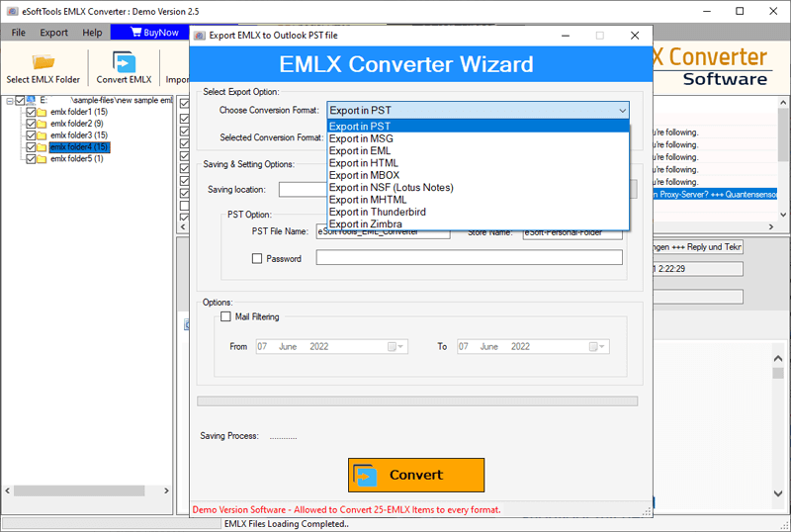Collapse the Choose Conversion Format dropdown

tap(623, 110)
